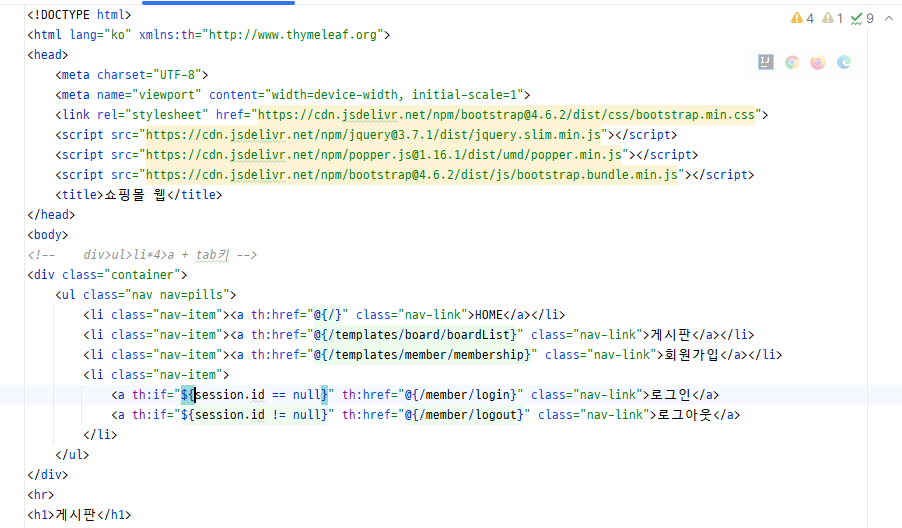Click the @{/templates/member/membership} href value
This screenshot has height=528, width=902.
pyautogui.click(x=422, y=355)
